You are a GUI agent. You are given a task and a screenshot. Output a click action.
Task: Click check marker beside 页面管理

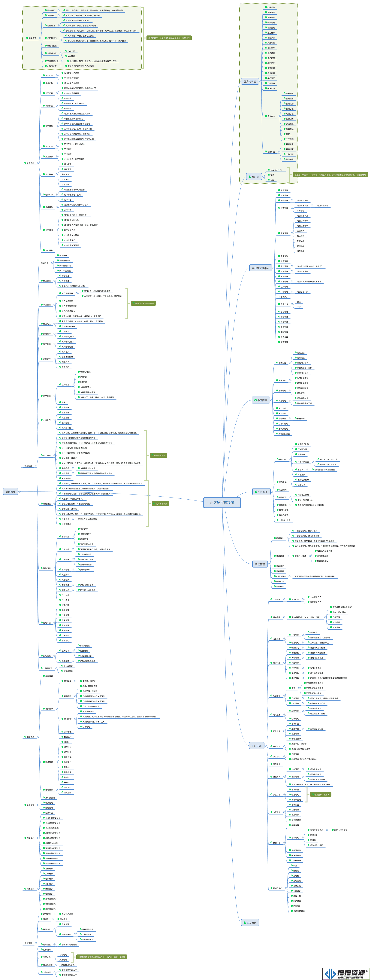(25, 163)
